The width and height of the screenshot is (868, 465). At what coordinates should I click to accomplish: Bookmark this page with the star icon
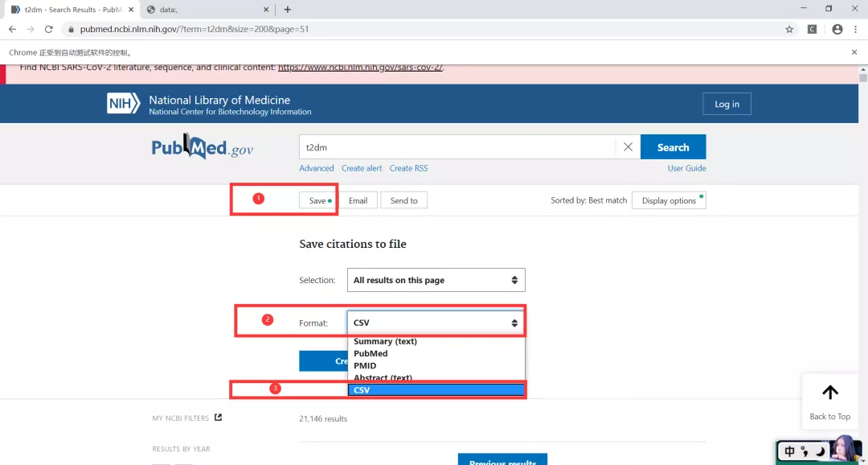pyautogui.click(x=789, y=30)
